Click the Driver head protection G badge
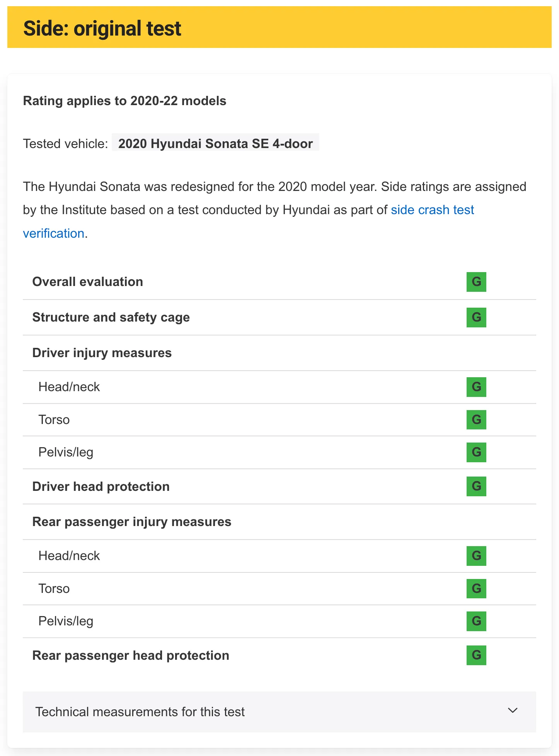Viewport: 559px width, 756px height. [476, 486]
